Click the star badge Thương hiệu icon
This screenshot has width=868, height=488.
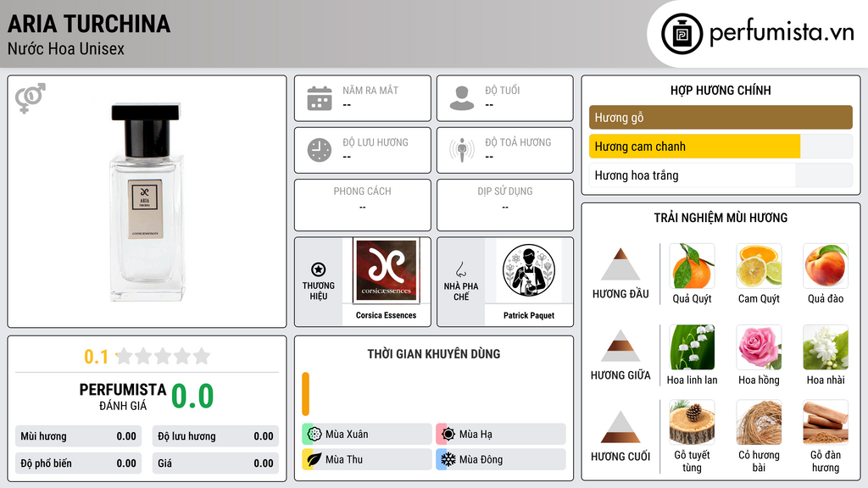tap(319, 269)
